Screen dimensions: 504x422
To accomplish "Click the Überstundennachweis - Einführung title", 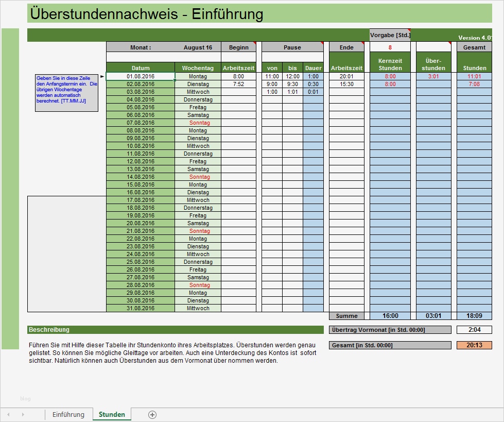I will click(x=147, y=14).
